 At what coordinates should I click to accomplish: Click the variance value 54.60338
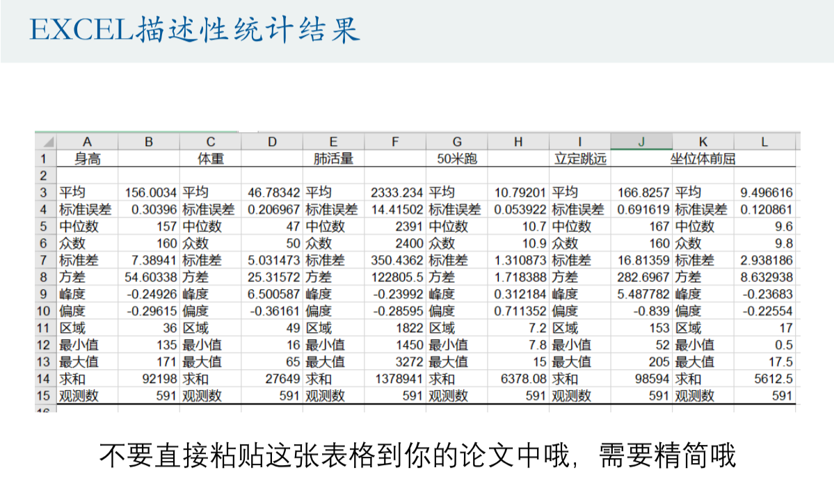pos(150,277)
